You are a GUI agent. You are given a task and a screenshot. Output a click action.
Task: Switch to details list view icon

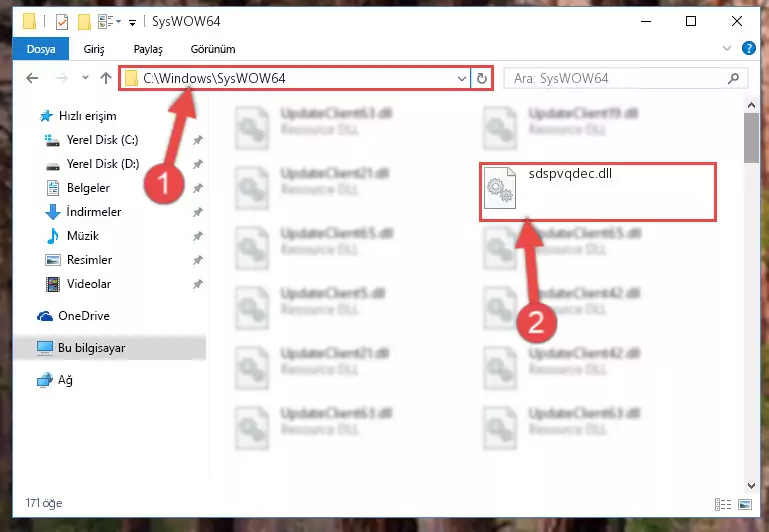click(722, 504)
